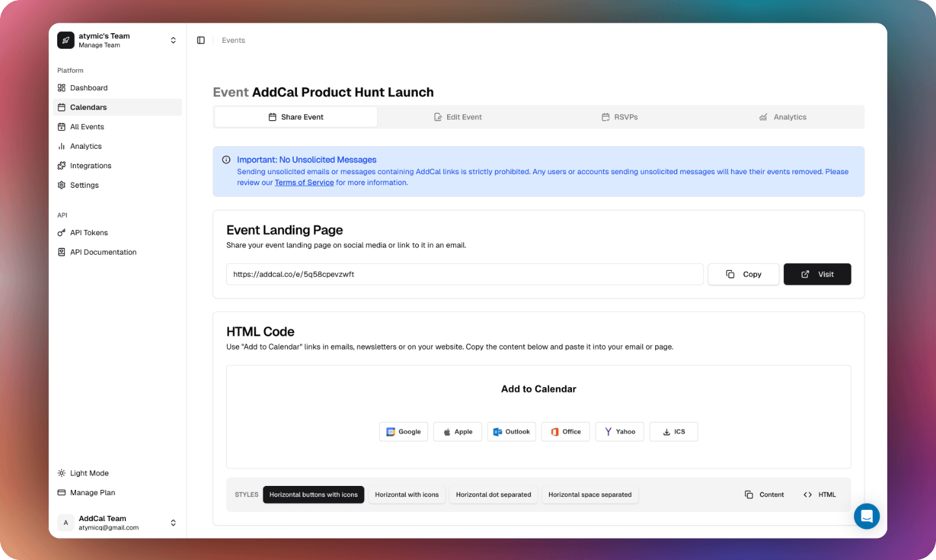The height and width of the screenshot is (560, 936).
Task: Click the Office calendar button
Action: pos(565,431)
